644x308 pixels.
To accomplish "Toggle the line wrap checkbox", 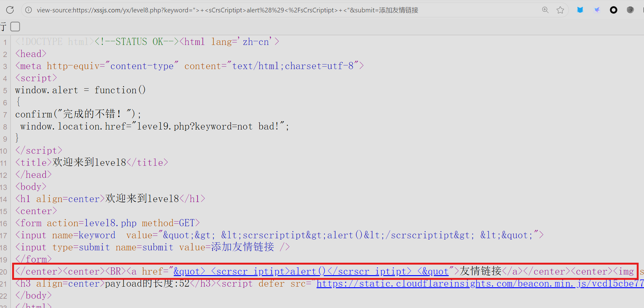I will pyautogui.click(x=15, y=27).
